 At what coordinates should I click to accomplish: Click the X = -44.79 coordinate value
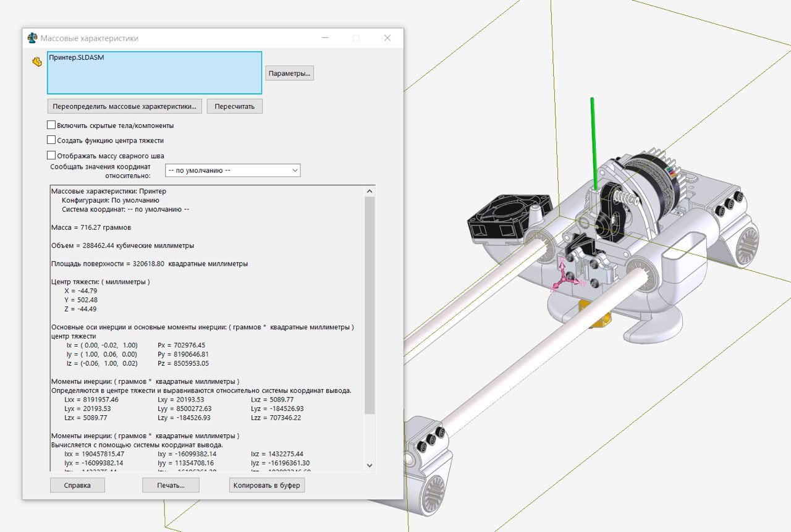[x=81, y=290]
